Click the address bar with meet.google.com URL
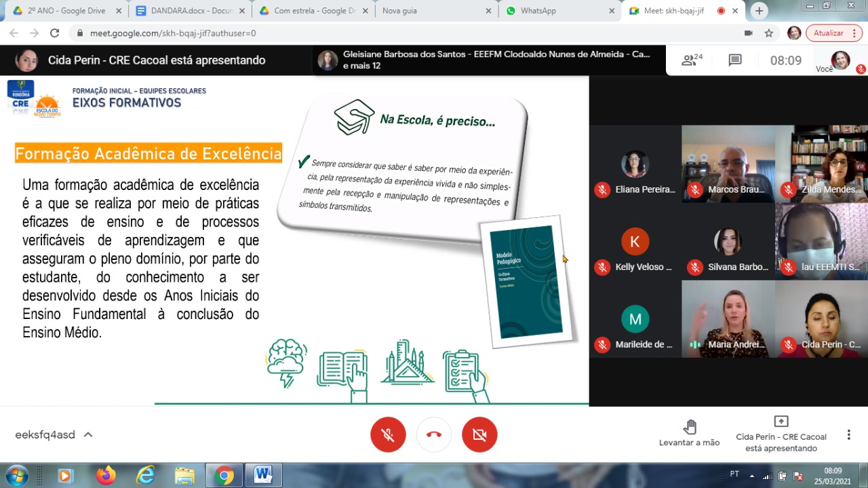868x488 pixels. pos(407,33)
